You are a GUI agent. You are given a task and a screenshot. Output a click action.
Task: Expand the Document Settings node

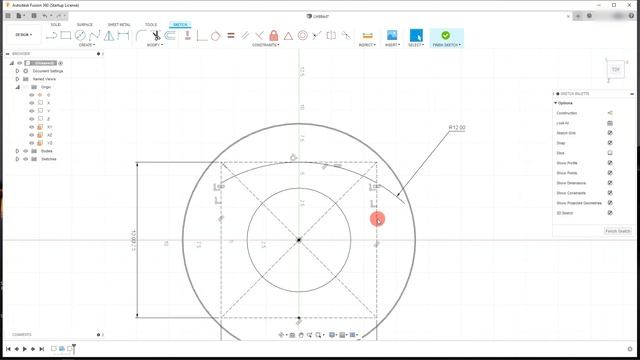17,71
